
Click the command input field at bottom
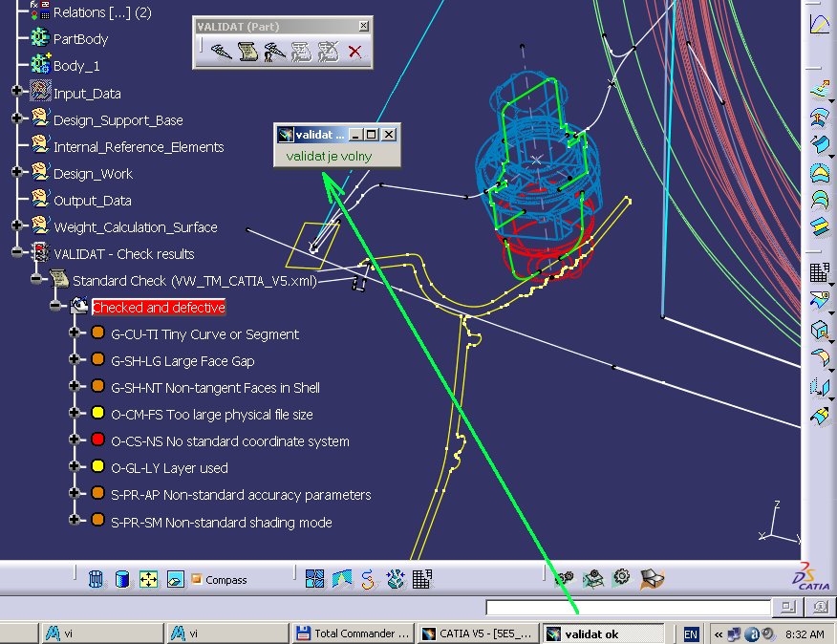click(x=628, y=607)
